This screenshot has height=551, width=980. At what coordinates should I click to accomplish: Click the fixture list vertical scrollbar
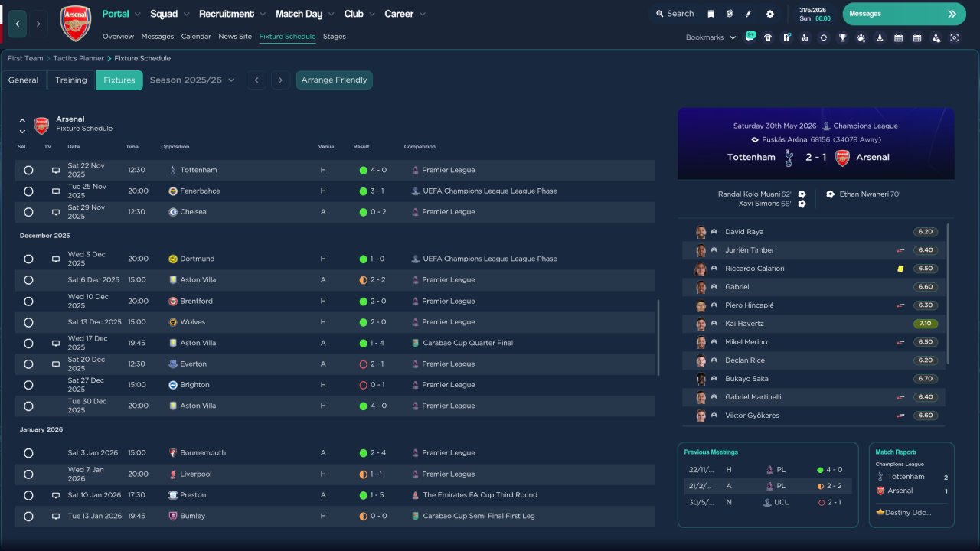(658, 337)
